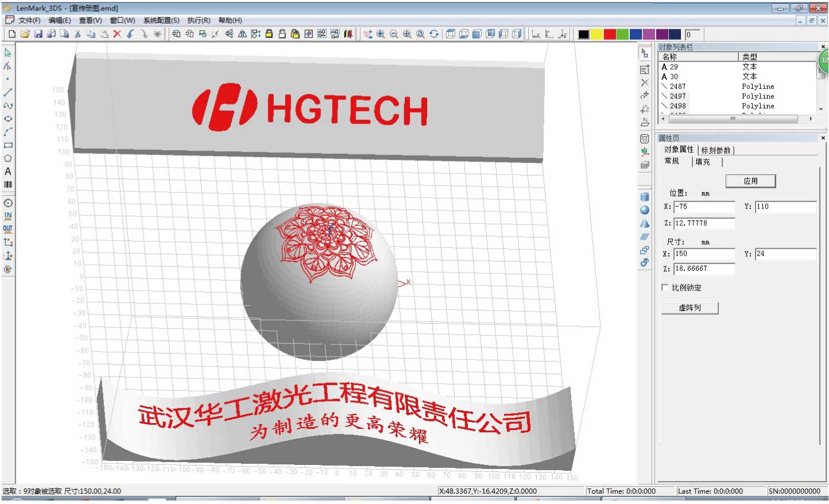
Task: Click the size Z field showing 18.66667
Action: (x=704, y=269)
